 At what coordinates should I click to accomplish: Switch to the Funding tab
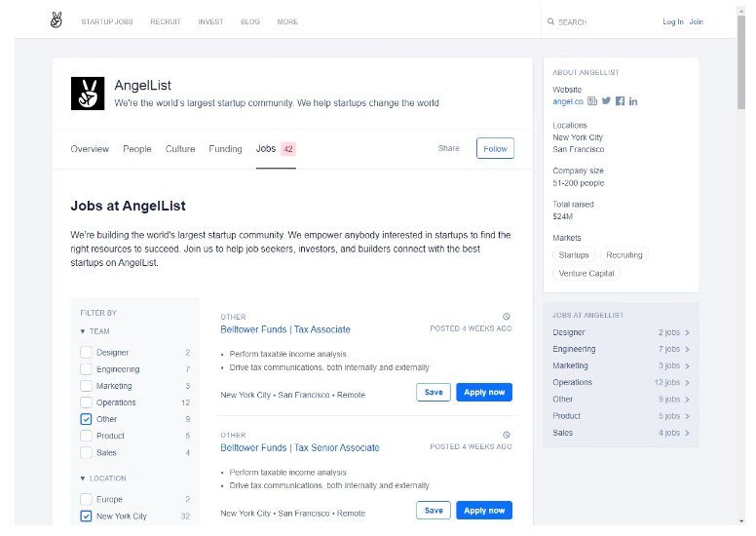pos(225,149)
